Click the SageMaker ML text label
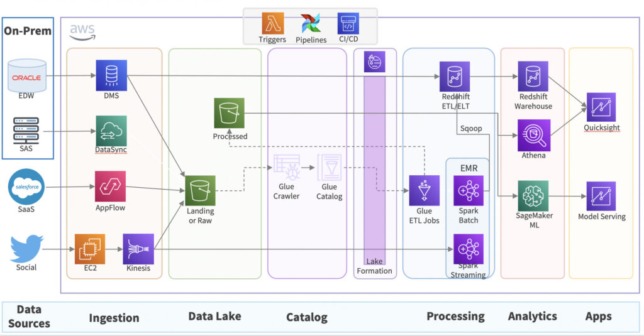The image size is (644, 336). (534, 220)
